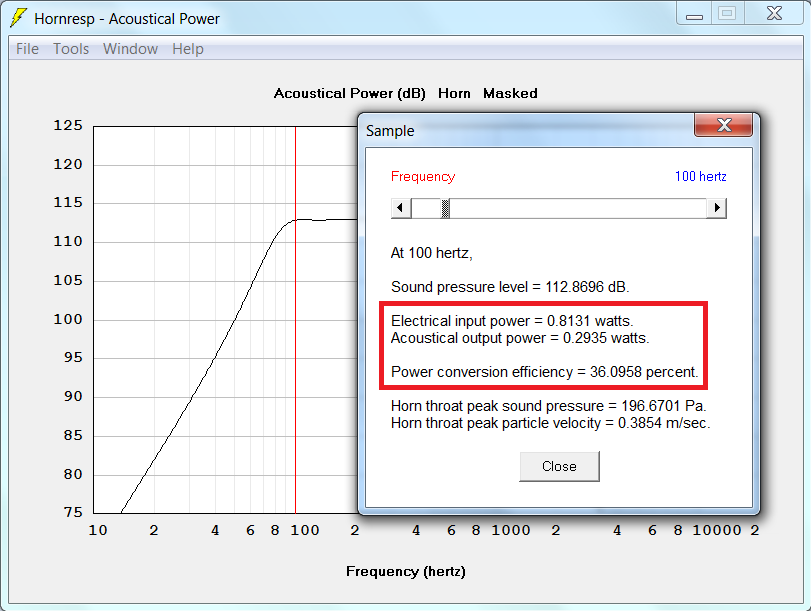Open the Window menu

coord(130,49)
